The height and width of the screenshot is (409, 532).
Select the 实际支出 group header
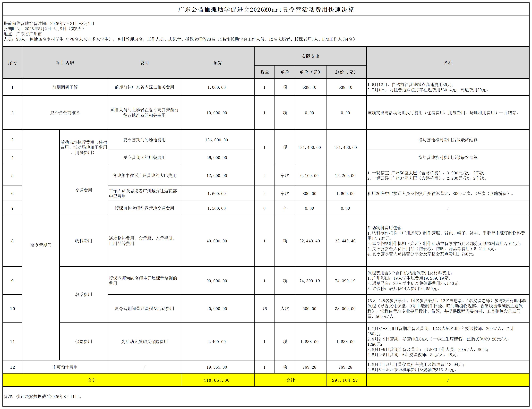(310, 56)
